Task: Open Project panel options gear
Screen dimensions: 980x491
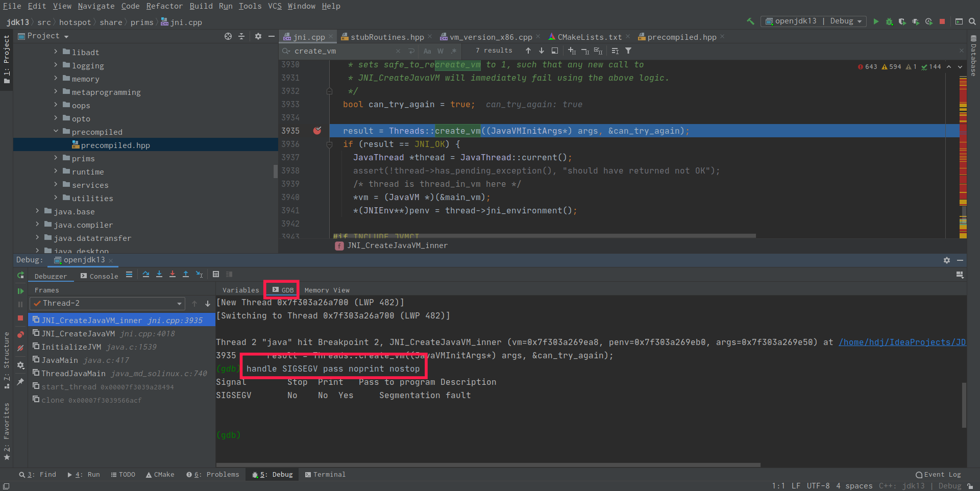Action: coord(258,36)
